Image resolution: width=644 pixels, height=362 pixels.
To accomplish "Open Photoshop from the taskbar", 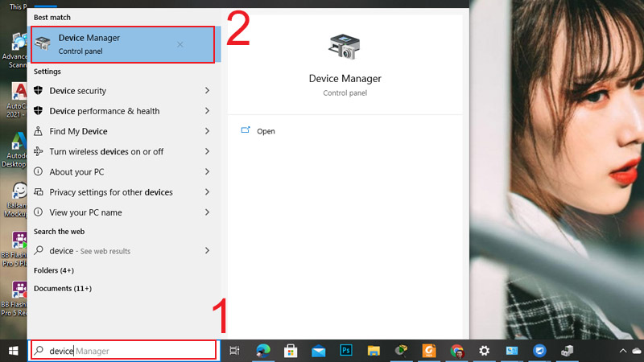I will tap(346, 351).
